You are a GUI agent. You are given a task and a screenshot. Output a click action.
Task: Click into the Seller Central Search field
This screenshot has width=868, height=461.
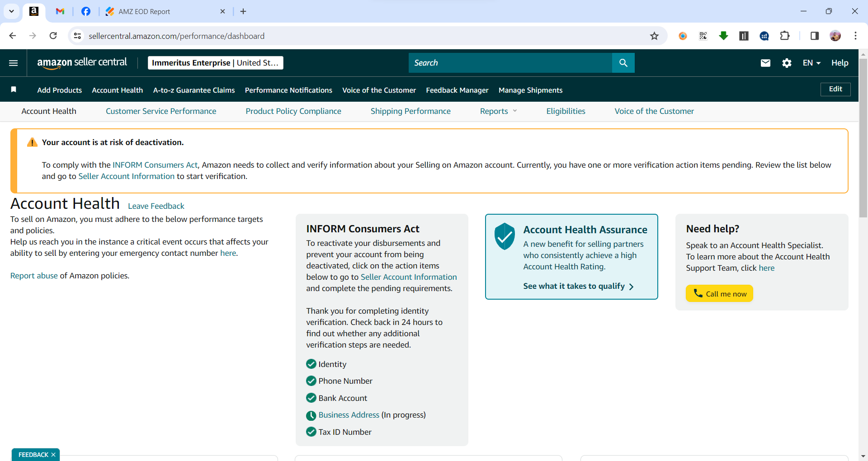(x=510, y=63)
